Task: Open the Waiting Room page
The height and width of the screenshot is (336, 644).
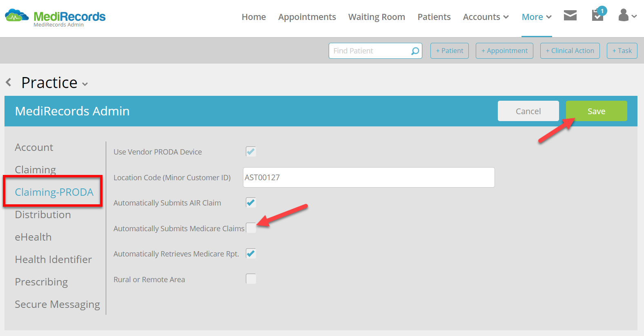Action: [377, 17]
